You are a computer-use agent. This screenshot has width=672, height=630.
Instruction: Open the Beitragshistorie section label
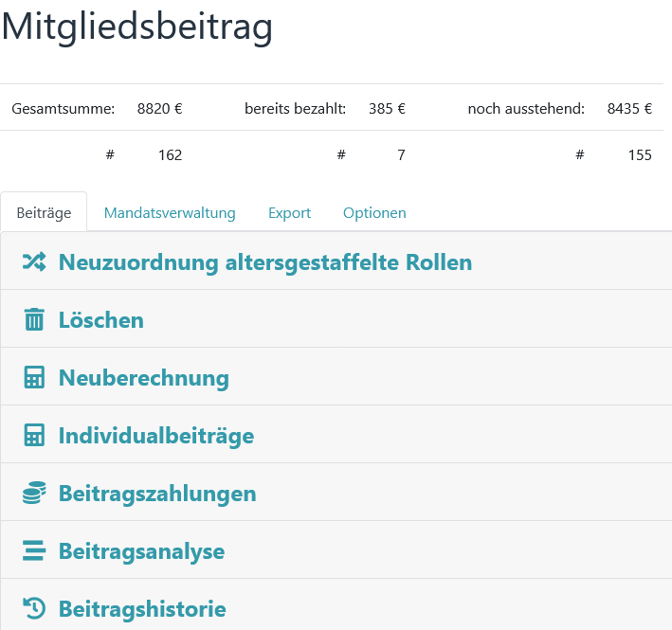[142, 609]
